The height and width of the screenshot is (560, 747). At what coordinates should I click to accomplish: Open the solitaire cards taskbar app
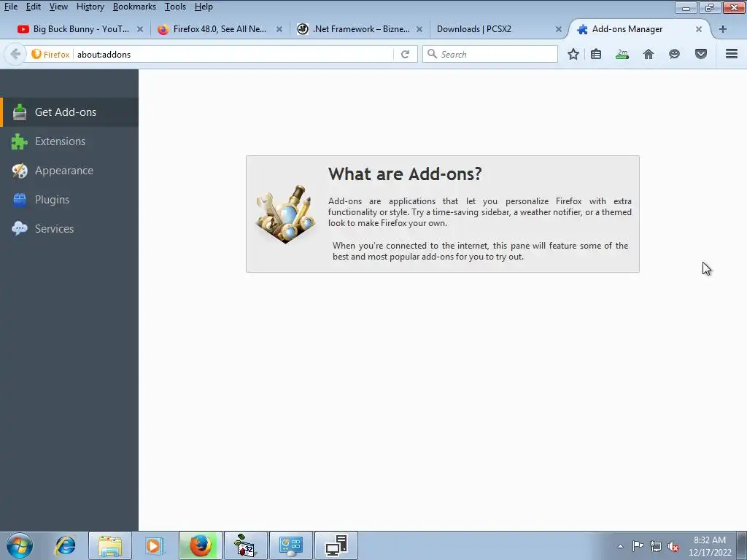[x=246, y=545]
